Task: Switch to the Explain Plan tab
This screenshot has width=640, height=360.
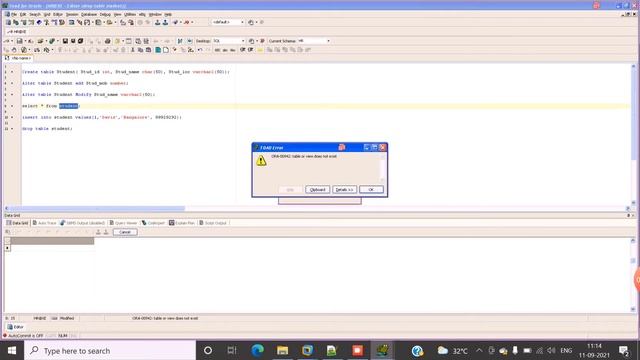Action: pyautogui.click(x=182, y=223)
